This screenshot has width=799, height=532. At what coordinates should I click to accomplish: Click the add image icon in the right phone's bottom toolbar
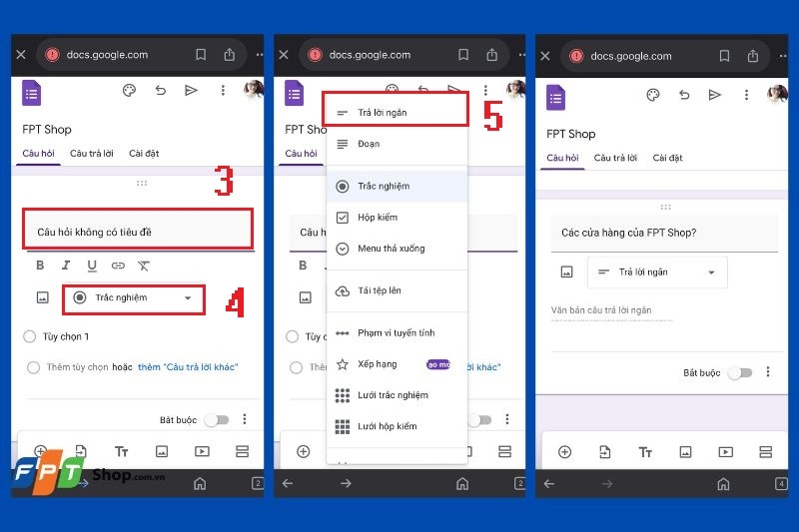(686, 452)
